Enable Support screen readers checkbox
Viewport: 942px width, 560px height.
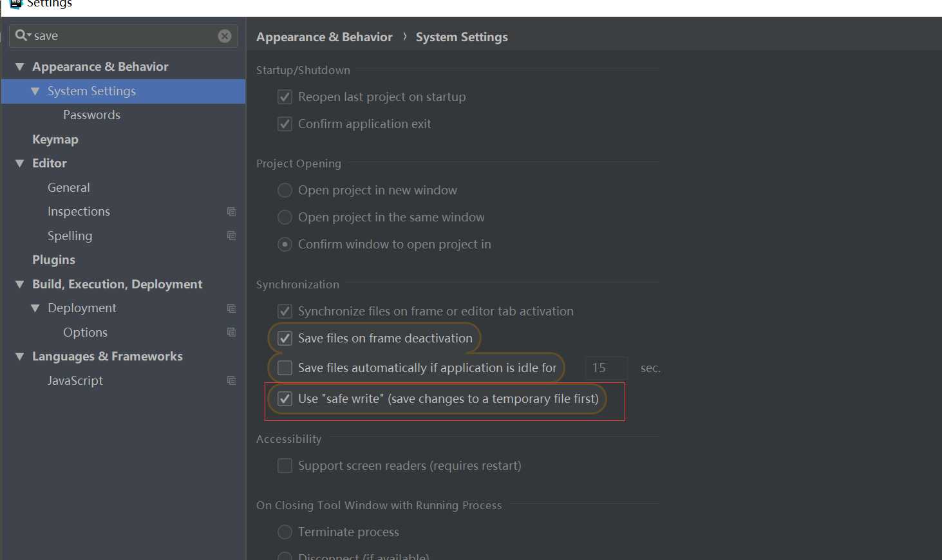point(285,465)
